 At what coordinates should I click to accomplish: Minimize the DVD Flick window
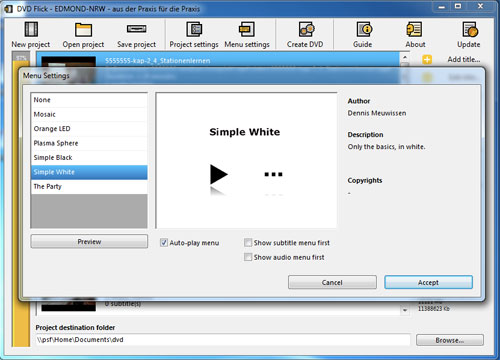click(x=442, y=6)
